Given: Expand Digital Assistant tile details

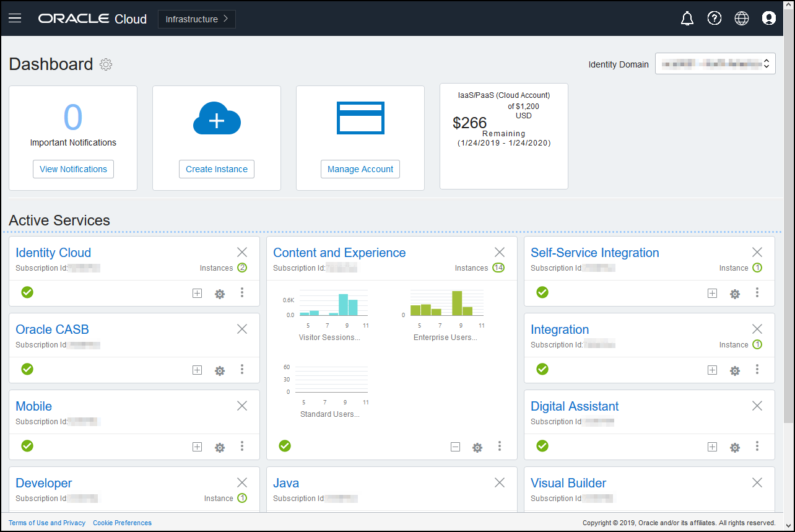Looking at the screenshot, I should 713,446.
